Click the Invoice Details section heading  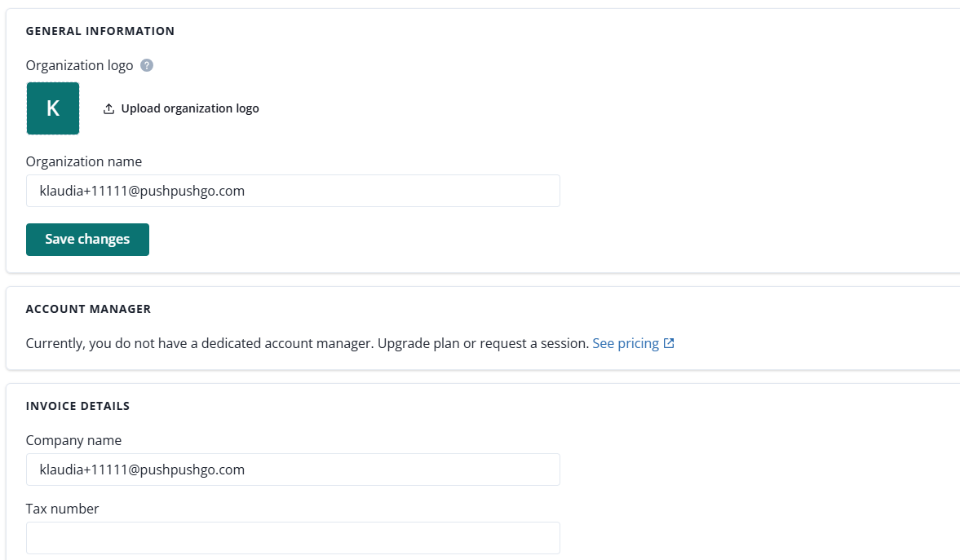click(77, 405)
